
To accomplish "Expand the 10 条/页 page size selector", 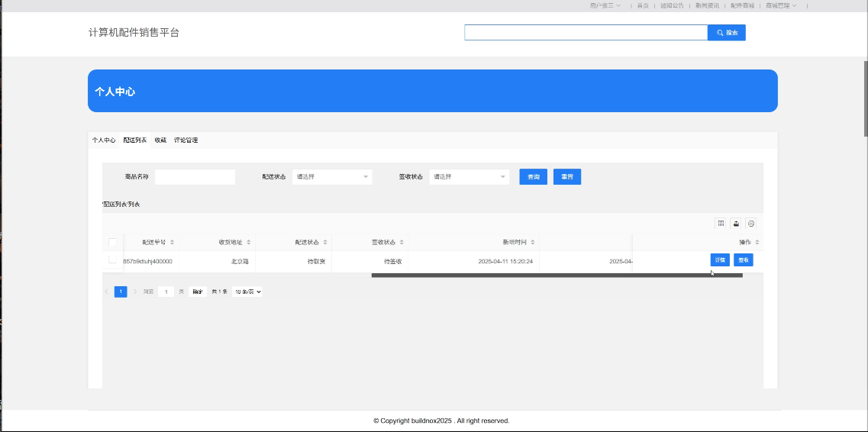I will pyautogui.click(x=247, y=292).
